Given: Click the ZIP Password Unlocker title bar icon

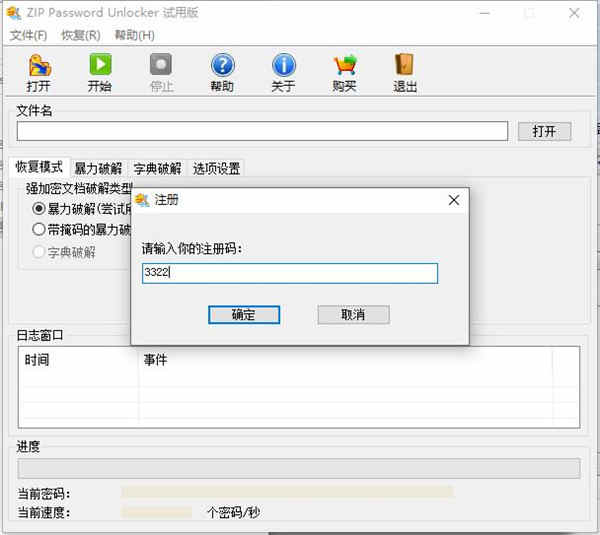Looking at the screenshot, I should pyautogui.click(x=14, y=13).
